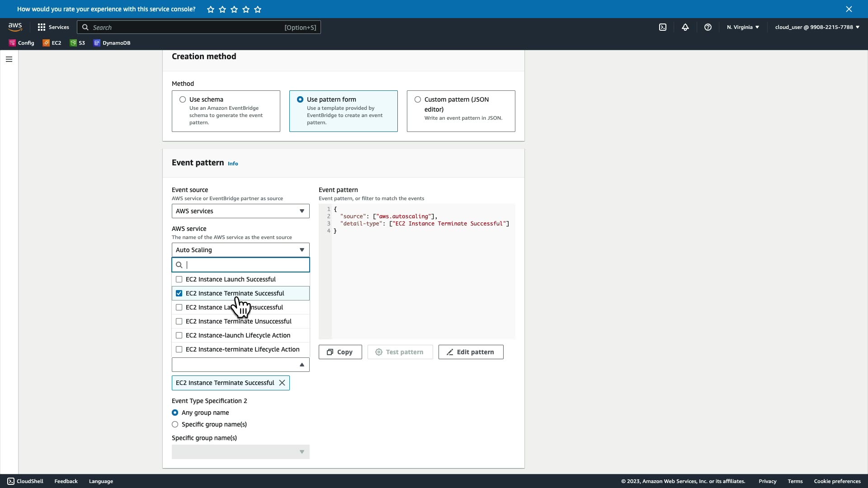Open the S3 shortcut in favorites bar

click(77, 43)
